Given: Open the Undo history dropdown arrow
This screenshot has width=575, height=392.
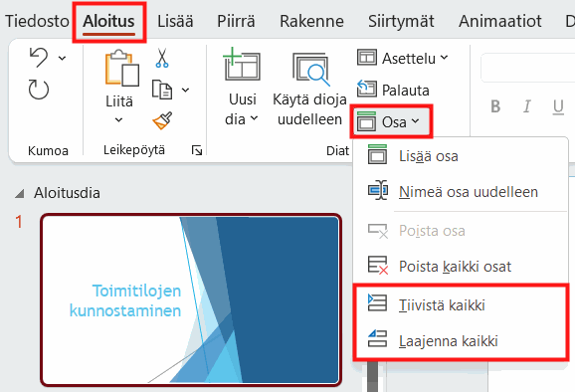Looking at the screenshot, I should point(63,58).
